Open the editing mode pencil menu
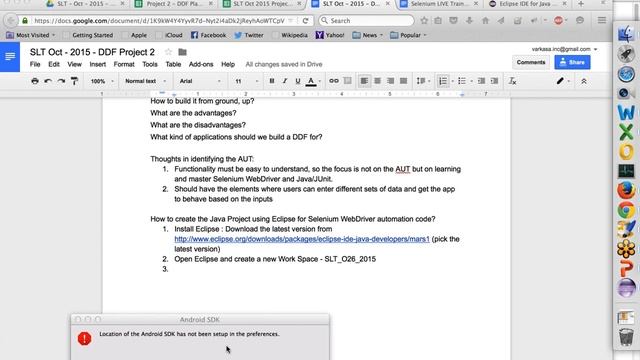Image resolution: width=640 pixels, height=360 pixels. (563, 81)
